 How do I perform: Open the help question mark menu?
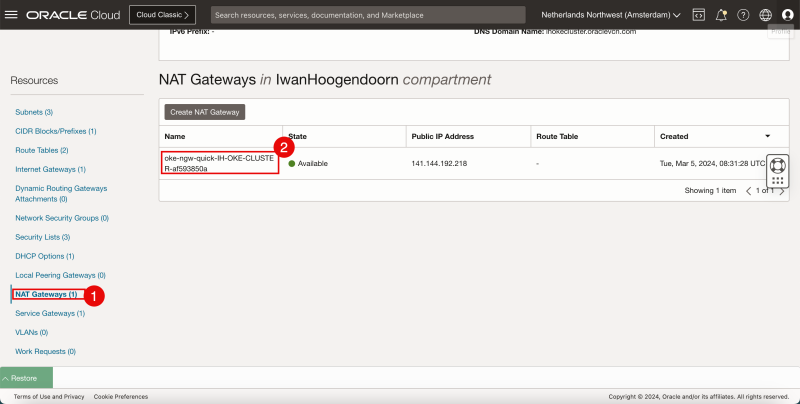click(x=743, y=15)
